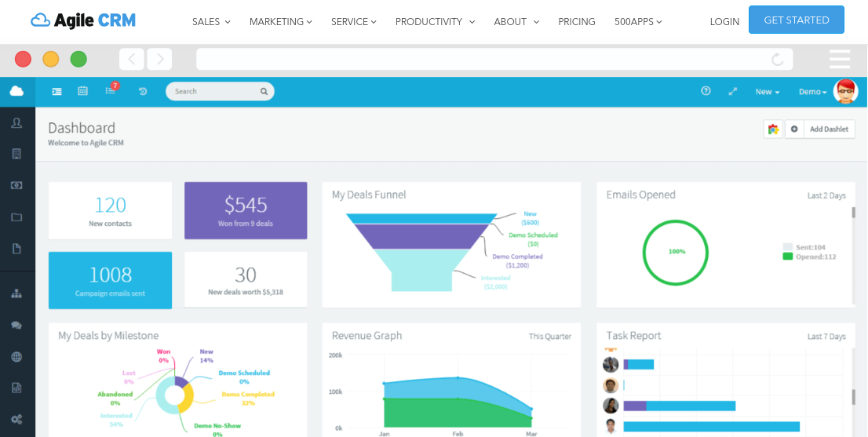The width and height of the screenshot is (868, 437).
Task: Click This Quarter on Revenue Graph
Action: point(549,337)
